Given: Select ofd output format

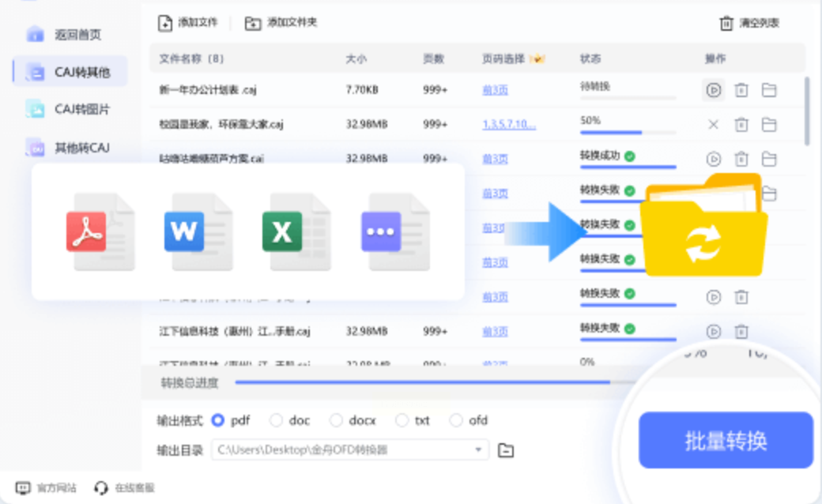Looking at the screenshot, I should pyautogui.click(x=456, y=420).
